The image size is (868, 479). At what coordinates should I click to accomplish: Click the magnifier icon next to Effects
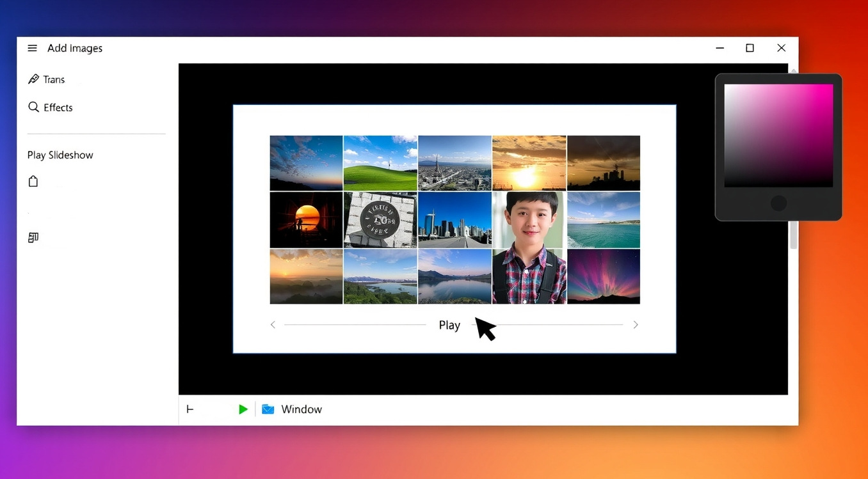click(x=33, y=107)
